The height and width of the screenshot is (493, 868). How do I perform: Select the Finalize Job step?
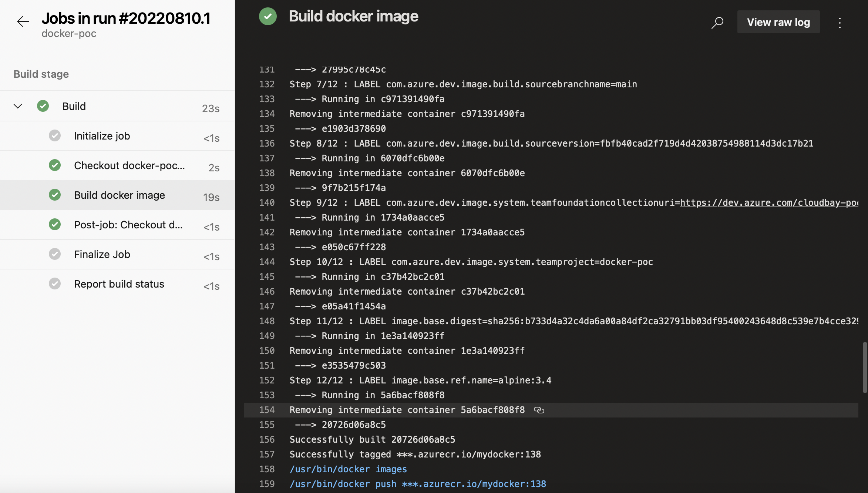tap(102, 254)
